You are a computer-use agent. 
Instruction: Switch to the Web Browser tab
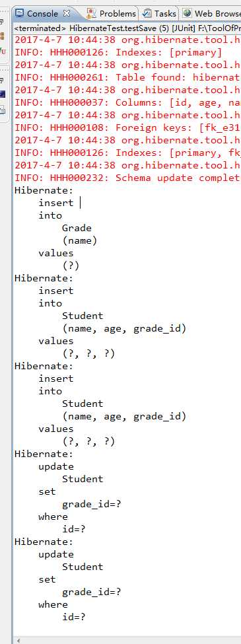click(211, 14)
